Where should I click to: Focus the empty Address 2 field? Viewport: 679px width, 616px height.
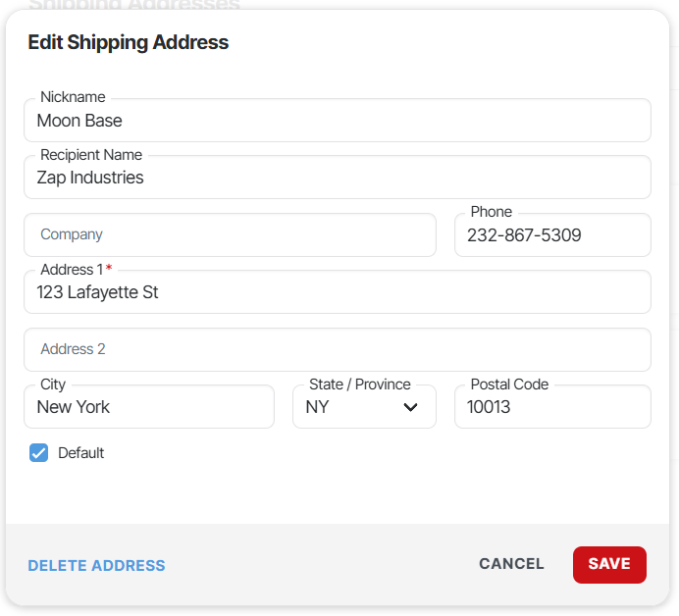pyautogui.click(x=337, y=349)
